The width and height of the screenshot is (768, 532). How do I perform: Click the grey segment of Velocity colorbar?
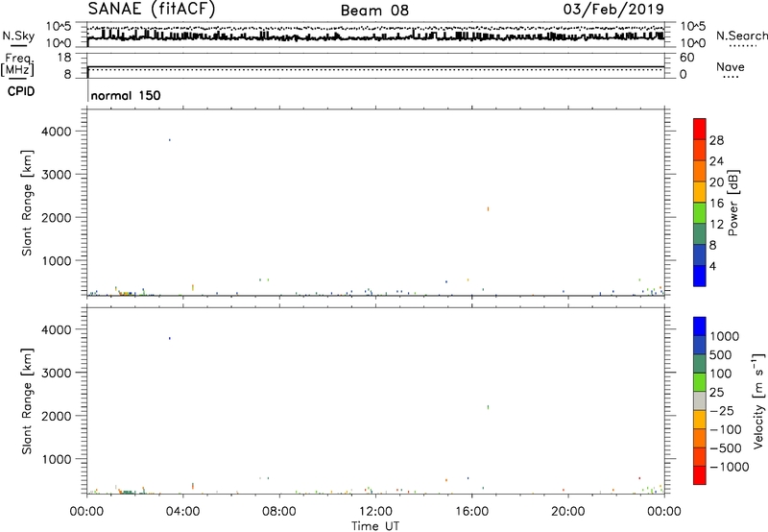pyautogui.click(x=700, y=401)
